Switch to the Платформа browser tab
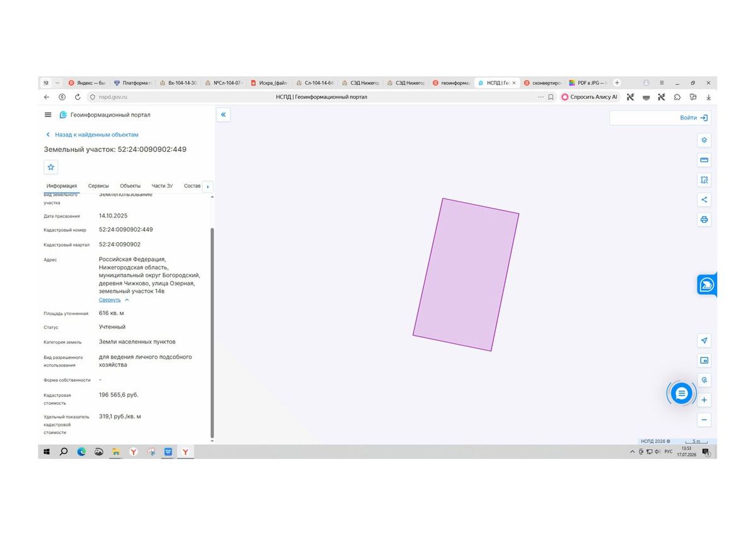Screen dimensions: 756x535 tap(133, 83)
